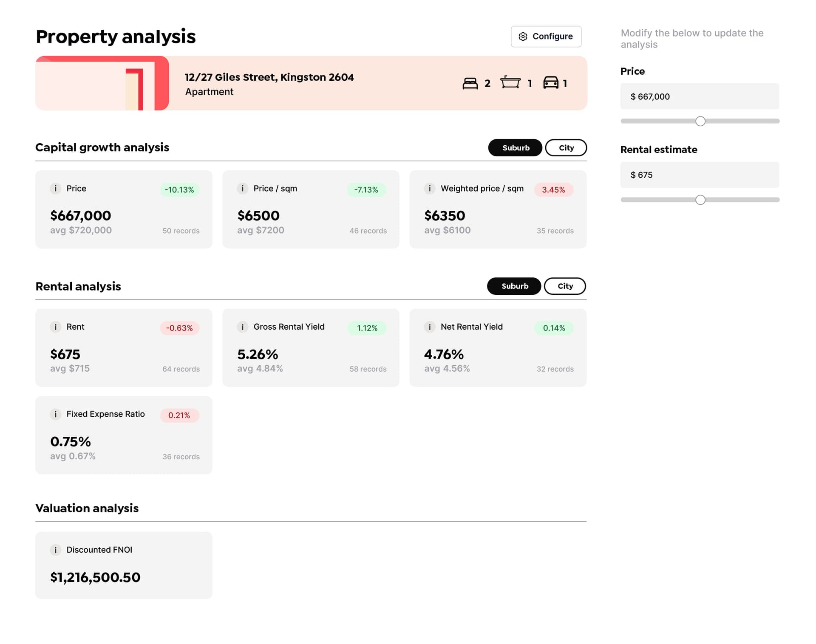
Task: Click the Rental estimate slider handle
Action: (700, 200)
